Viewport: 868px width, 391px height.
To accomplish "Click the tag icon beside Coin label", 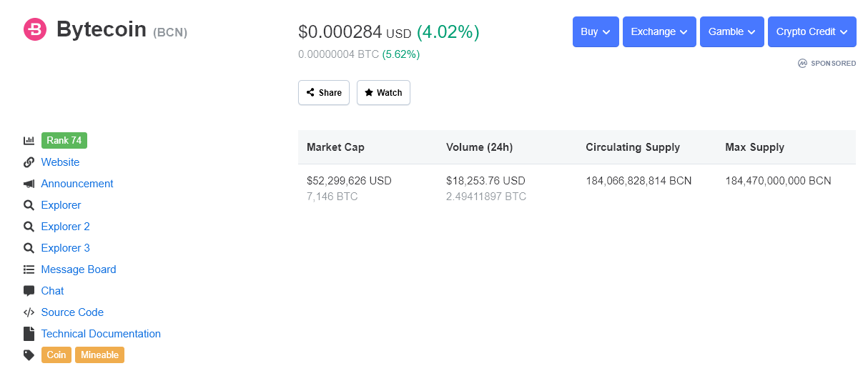I will (29, 355).
